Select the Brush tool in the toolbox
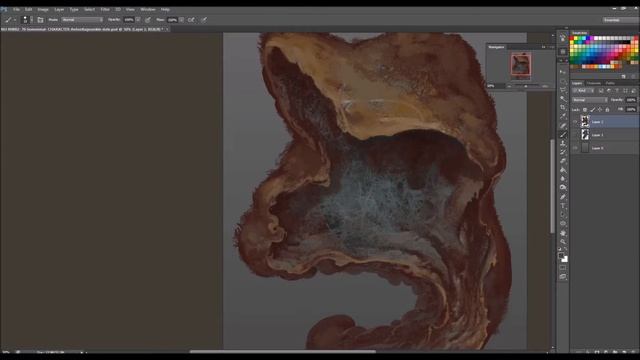The image size is (640, 360). [563, 134]
